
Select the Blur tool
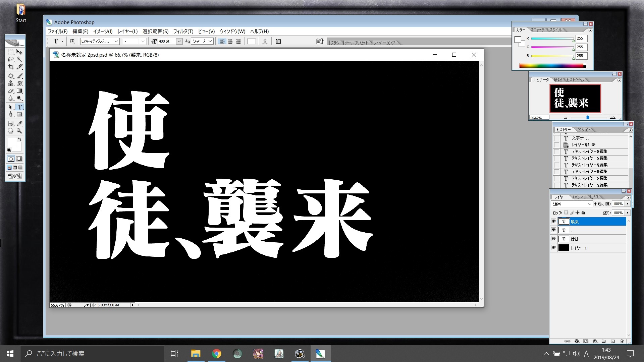[11, 98]
